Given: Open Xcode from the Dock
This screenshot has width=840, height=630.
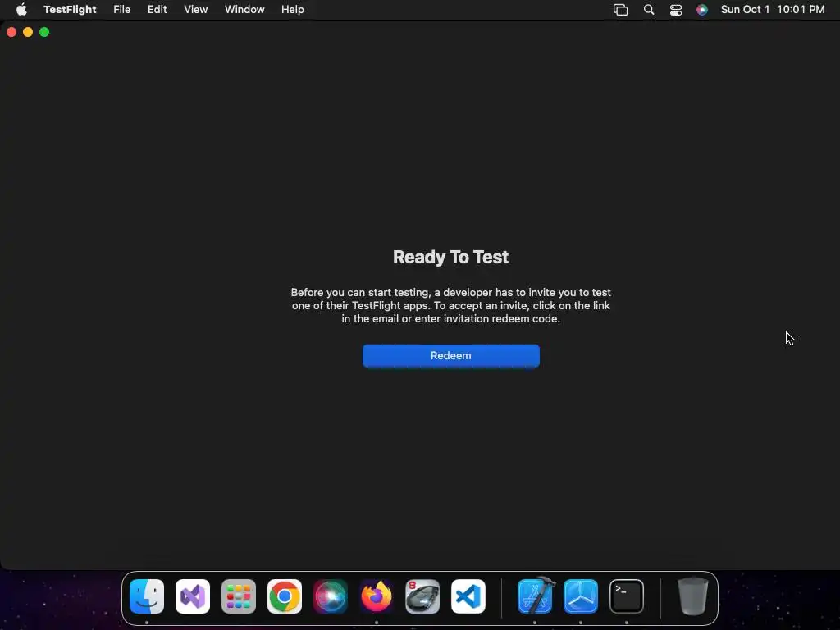Looking at the screenshot, I should pos(535,596).
